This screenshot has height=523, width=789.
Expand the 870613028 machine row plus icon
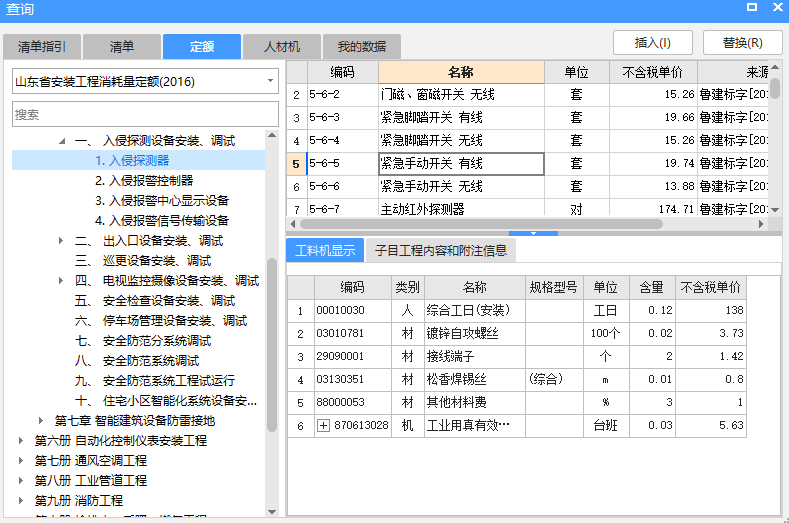coord(323,425)
